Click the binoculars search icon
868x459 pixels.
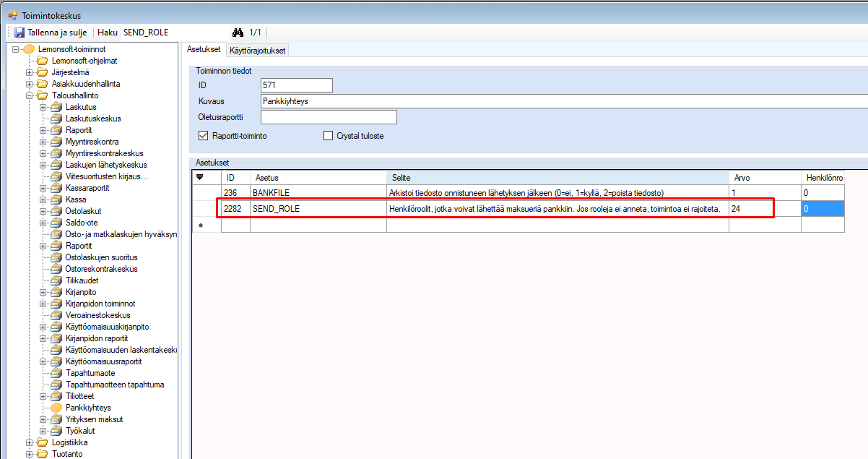[x=238, y=33]
